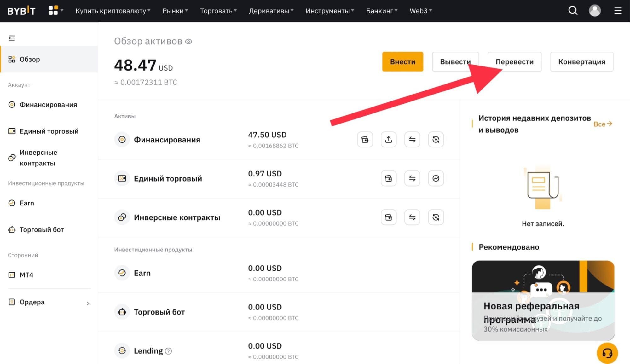Collapse the left sidebar menu icon
Screen dimensions: 630x364
pos(12,38)
